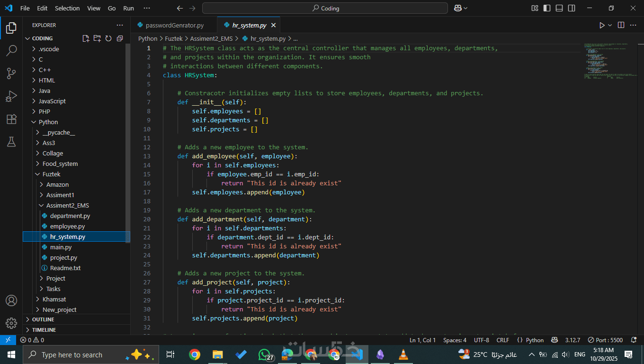Viewport: 644px width, 364px height.
Task: Click the New File icon in Explorer
Action: pyautogui.click(x=86, y=38)
